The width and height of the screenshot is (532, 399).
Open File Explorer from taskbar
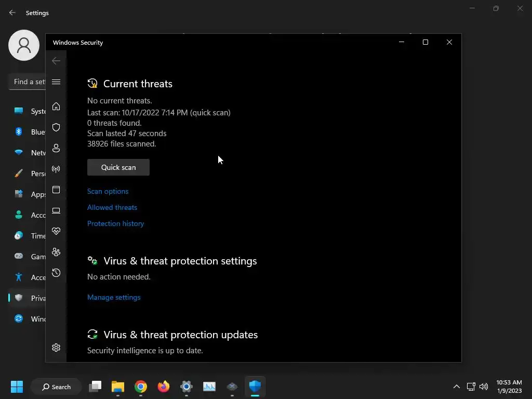coord(118,387)
